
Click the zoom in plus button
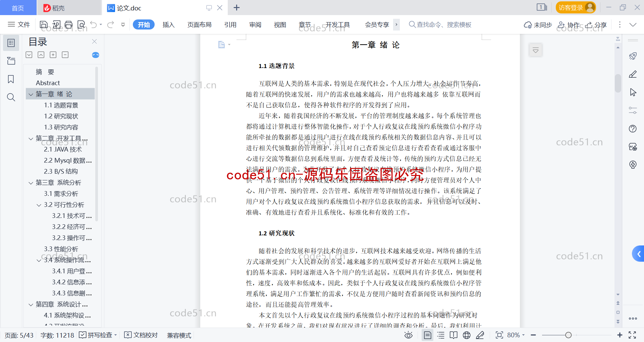click(x=620, y=335)
